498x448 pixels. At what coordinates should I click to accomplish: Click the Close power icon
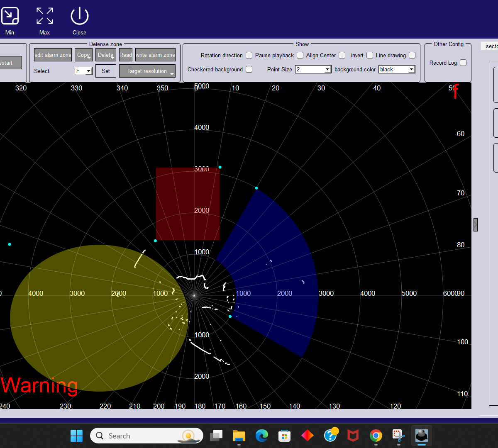79,16
